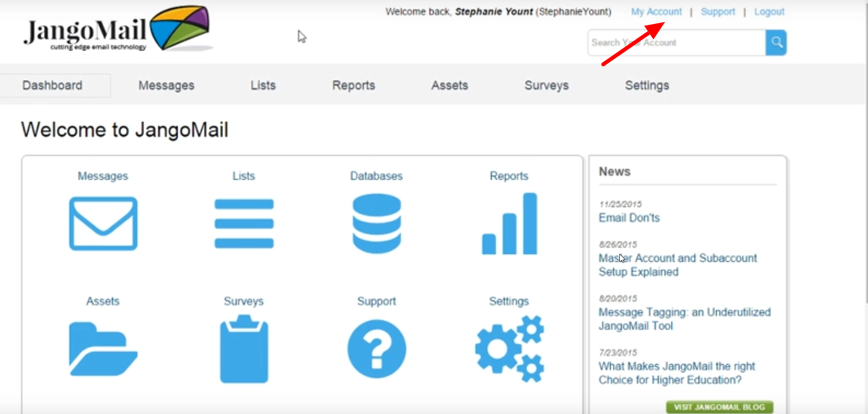Screen dimensions: 868x414
Task: Click the Welcome to JangoMail heading
Action: pyautogui.click(x=125, y=130)
